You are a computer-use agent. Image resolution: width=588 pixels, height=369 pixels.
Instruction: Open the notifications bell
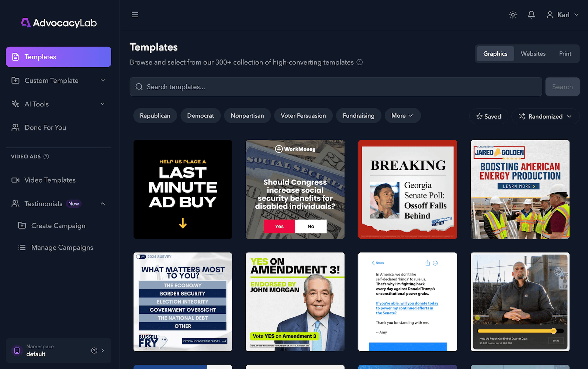point(531,15)
